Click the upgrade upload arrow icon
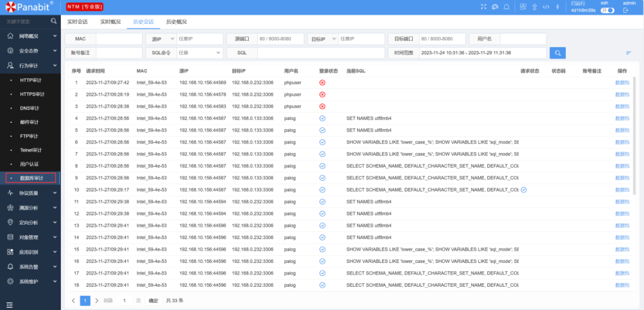Screen dimensions: 644x310 (x=534, y=7)
